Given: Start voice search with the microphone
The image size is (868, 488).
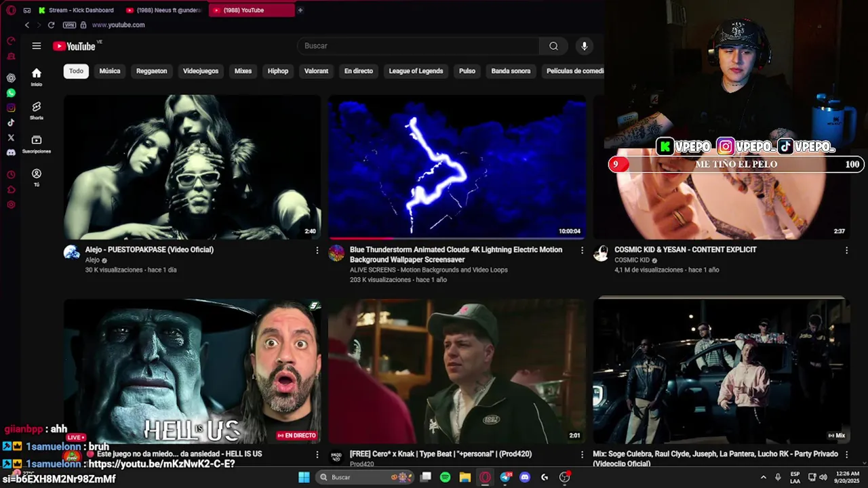Looking at the screenshot, I should pos(585,46).
